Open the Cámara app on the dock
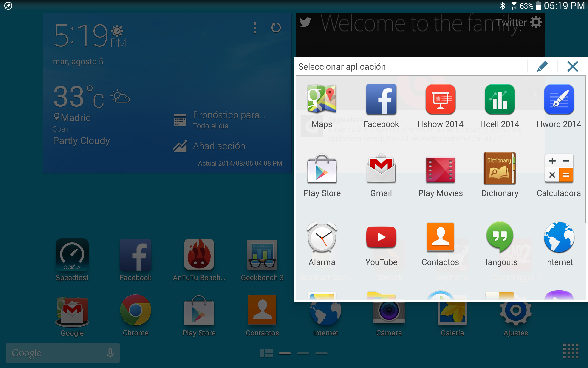Image resolution: width=588 pixels, height=368 pixels. coord(389,319)
